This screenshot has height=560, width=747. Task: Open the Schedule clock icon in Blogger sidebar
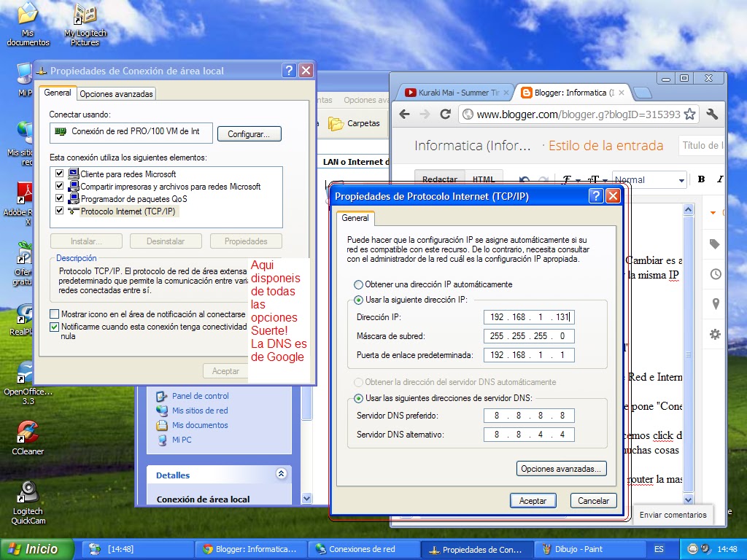[713, 275]
